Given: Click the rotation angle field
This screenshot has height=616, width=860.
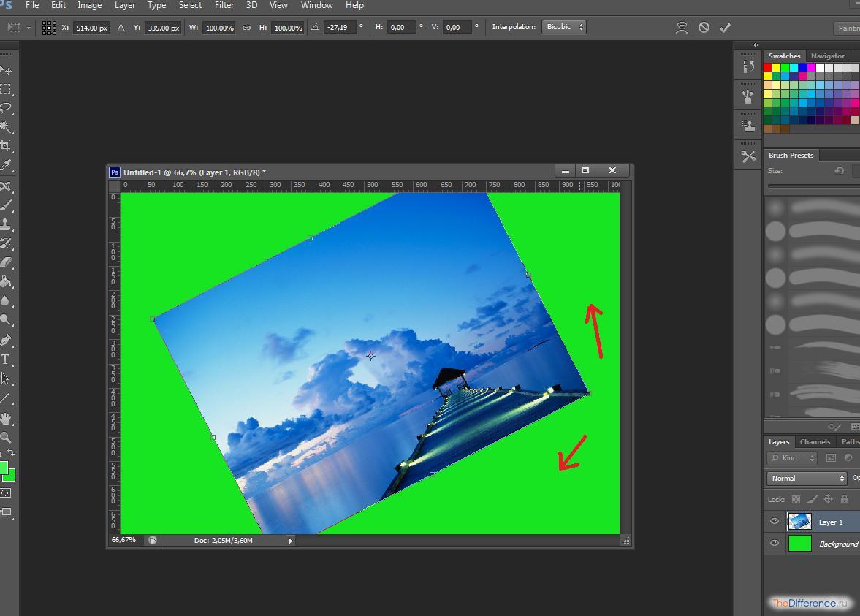Looking at the screenshot, I should pyautogui.click(x=340, y=28).
